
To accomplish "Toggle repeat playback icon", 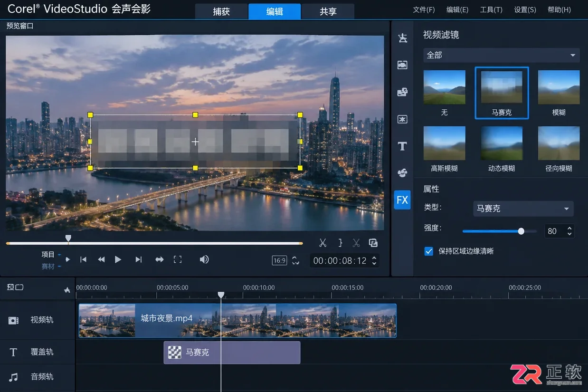I will 160,259.
